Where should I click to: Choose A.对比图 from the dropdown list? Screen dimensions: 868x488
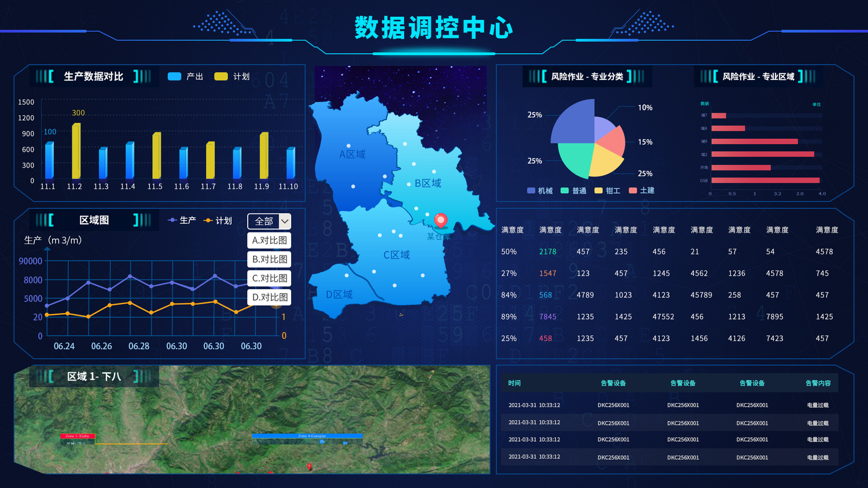pos(269,241)
